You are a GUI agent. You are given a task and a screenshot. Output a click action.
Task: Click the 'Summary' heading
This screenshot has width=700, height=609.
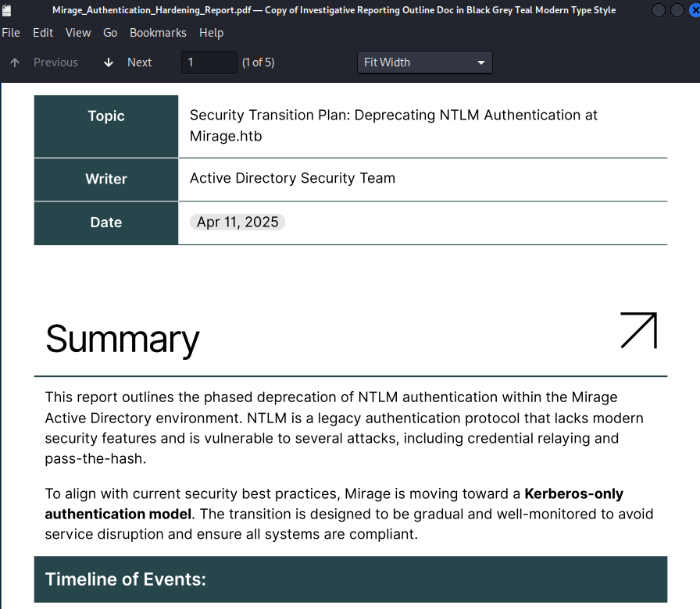pos(123,340)
